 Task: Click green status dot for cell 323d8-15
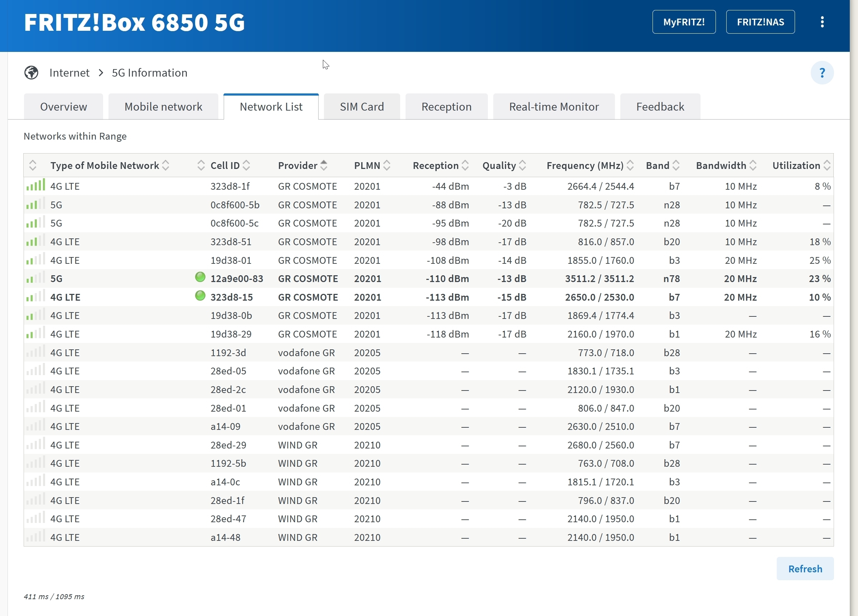(200, 296)
